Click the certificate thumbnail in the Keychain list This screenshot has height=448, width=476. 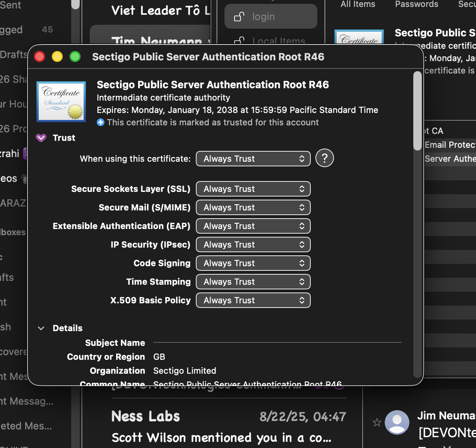tap(359, 38)
